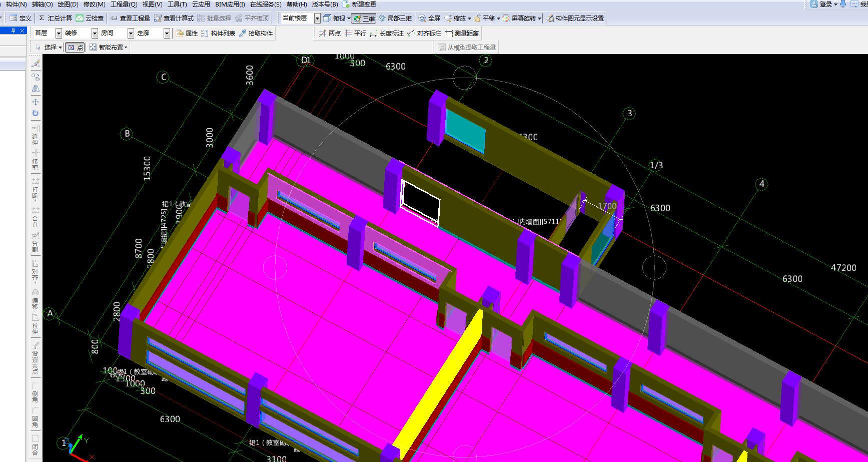Click axis label C in the drawing

[x=163, y=77]
